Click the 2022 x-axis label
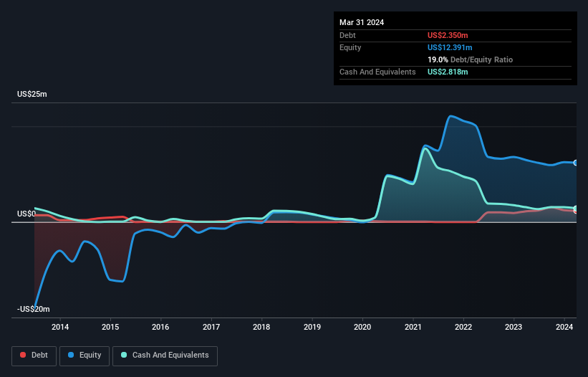 click(x=463, y=327)
